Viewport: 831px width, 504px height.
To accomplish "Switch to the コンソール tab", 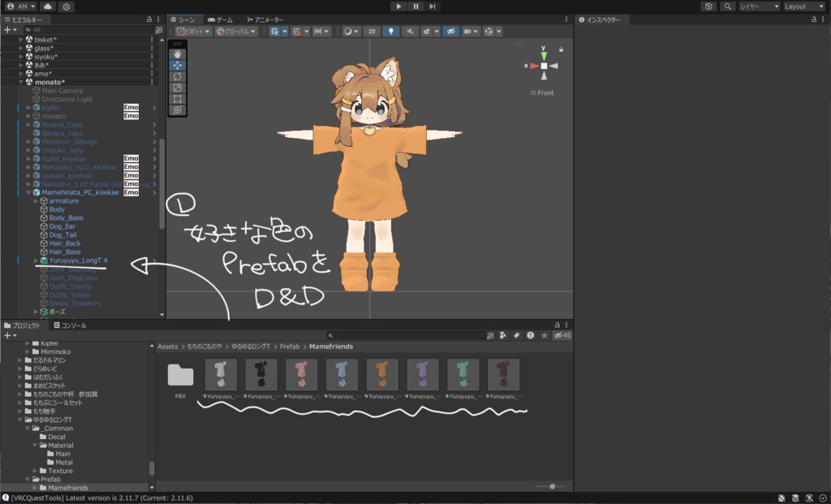I will click(71, 325).
